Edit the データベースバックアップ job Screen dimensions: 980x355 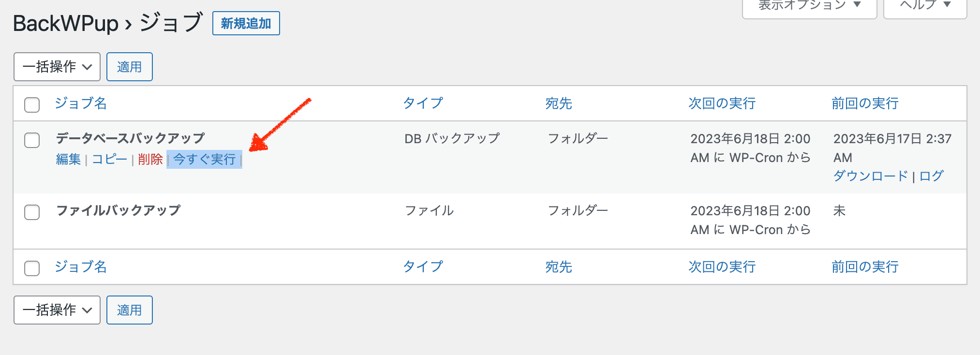point(67,160)
